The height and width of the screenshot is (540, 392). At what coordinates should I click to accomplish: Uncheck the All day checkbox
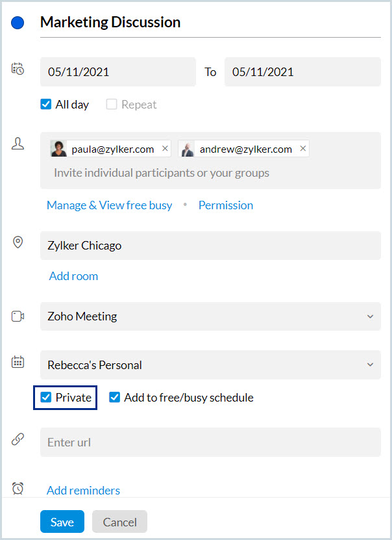[x=46, y=104]
